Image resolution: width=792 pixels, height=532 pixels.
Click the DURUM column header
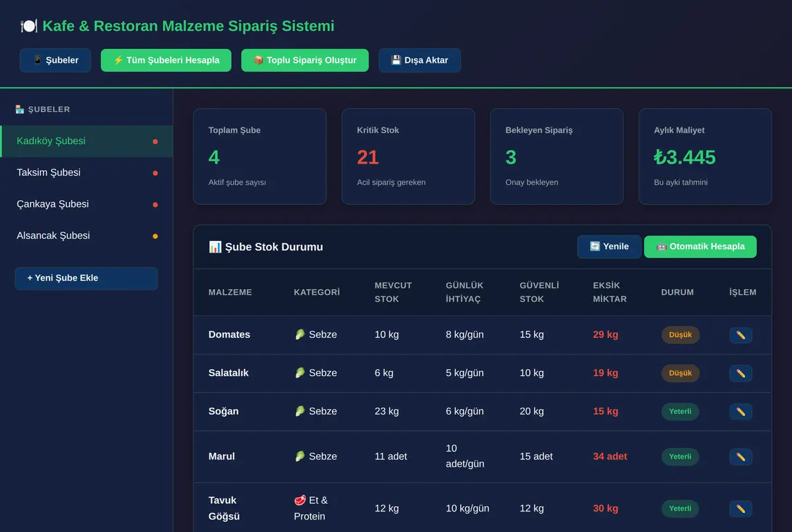click(x=677, y=292)
